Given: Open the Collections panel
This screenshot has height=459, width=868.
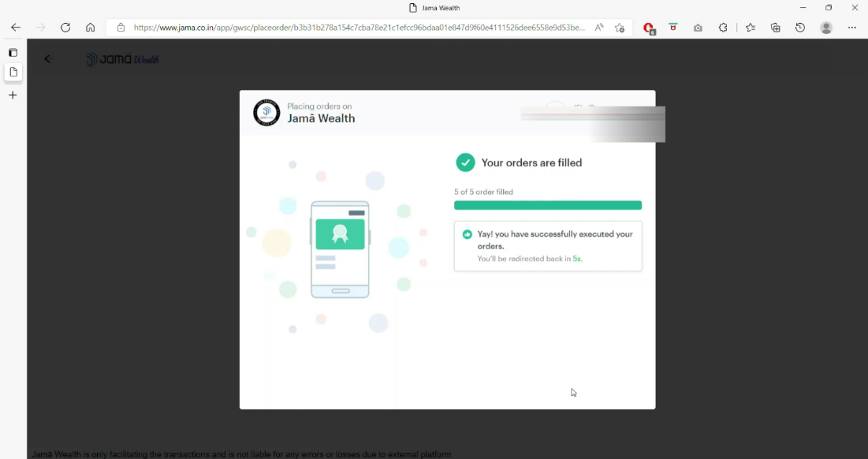Looking at the screenshot, I should point(776,28).
